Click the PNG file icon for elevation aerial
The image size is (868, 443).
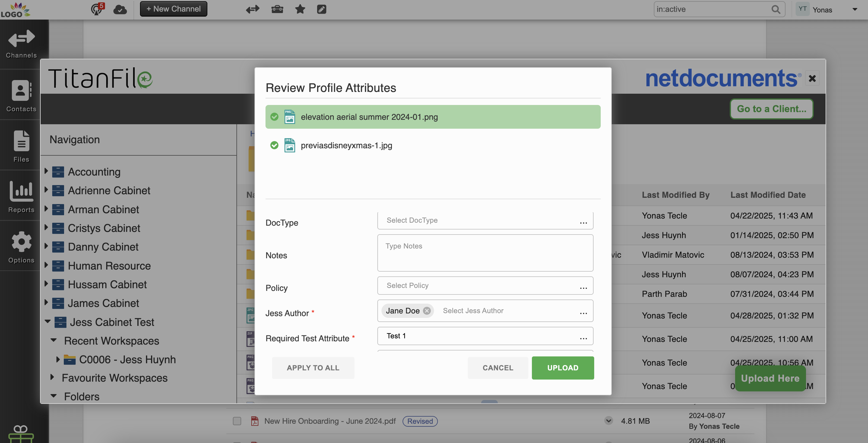[x=290, y=117]
